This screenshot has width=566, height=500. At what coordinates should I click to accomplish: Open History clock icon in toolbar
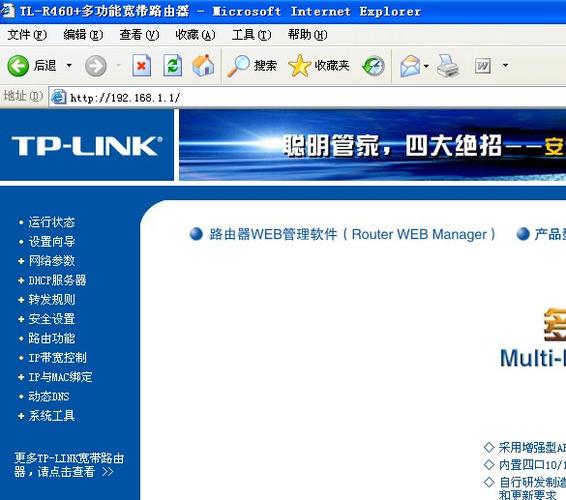click(x=373, y=66)
